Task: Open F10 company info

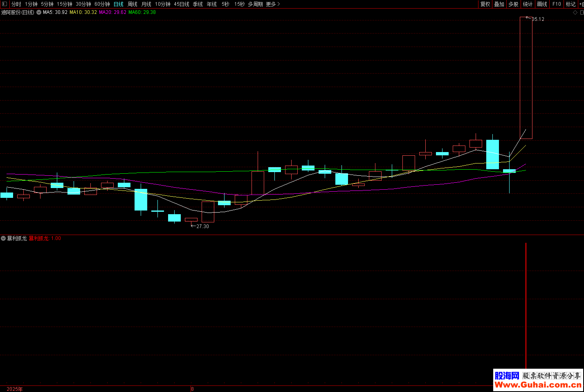Action: pos(557,4)
